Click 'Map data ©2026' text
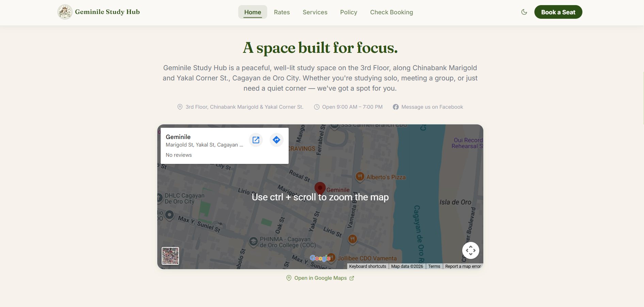Screen dimensions: 644x307 point(407,266)
